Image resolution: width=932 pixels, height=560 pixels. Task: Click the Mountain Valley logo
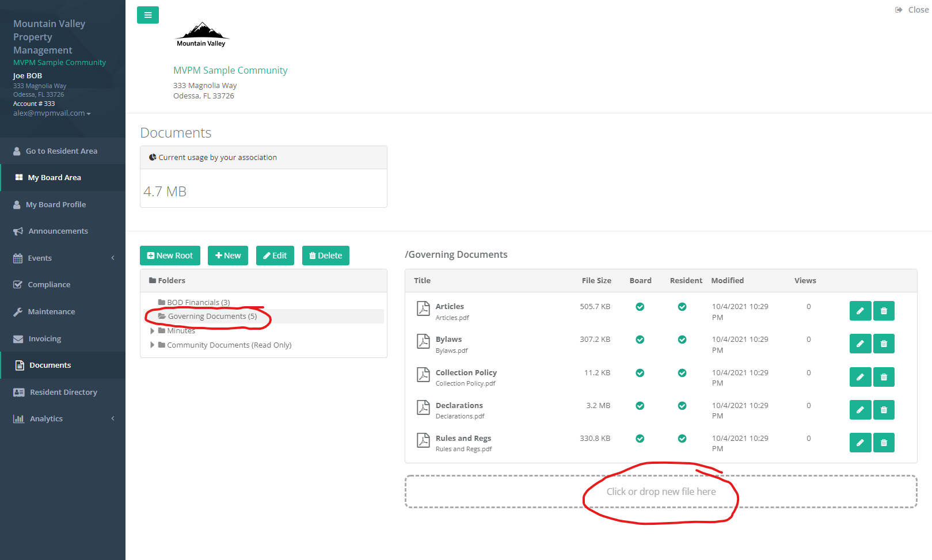tap(201, 35)
